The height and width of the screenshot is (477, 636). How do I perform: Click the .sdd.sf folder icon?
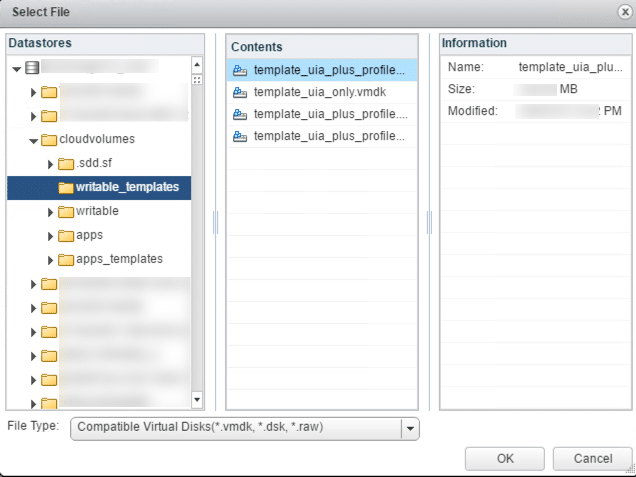[67, 164]
